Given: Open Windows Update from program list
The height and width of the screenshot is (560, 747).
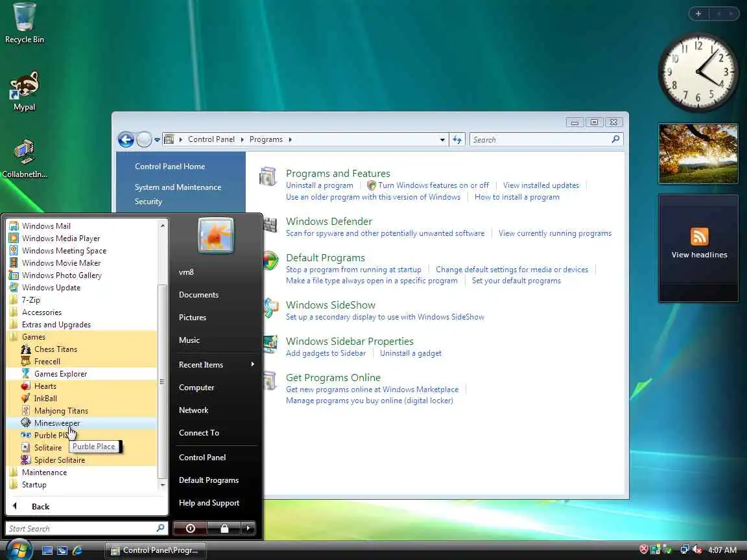Looking at the screenshot, I should [x=51, y=288].
